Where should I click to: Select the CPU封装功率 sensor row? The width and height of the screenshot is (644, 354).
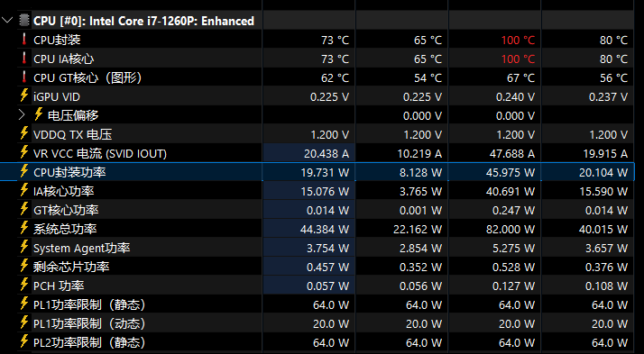point(317,172)
